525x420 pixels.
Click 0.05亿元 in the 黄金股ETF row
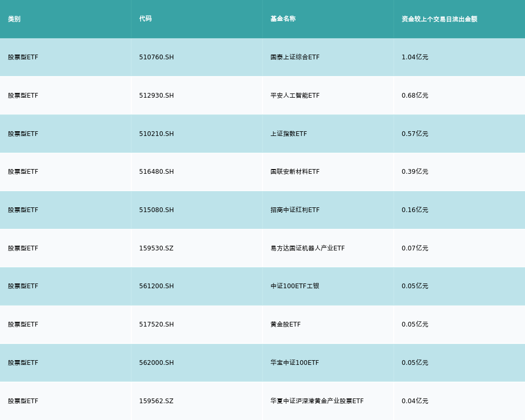415,324
